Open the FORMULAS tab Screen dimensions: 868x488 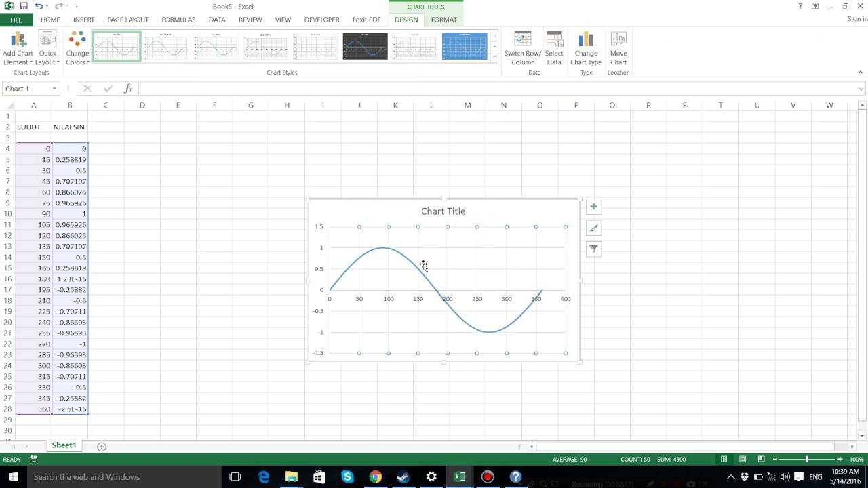[x=178, y=20]
